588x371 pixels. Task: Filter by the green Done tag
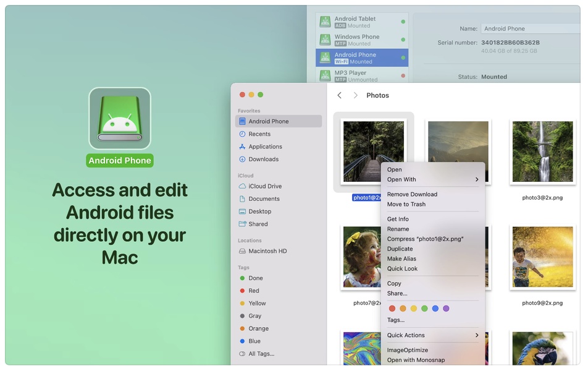pyautogui.click(x=278, y=278)
